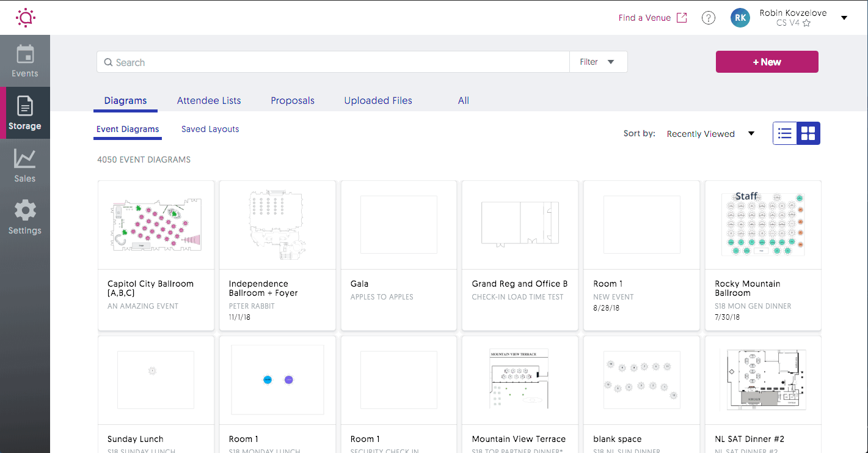Click the RK user avatar
The height and width of the screenshot is (453, 868).
[x=740, y=18]
